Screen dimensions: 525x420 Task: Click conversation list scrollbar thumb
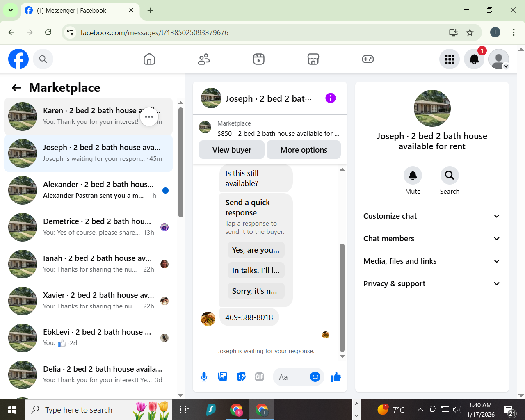pos(180,162)
